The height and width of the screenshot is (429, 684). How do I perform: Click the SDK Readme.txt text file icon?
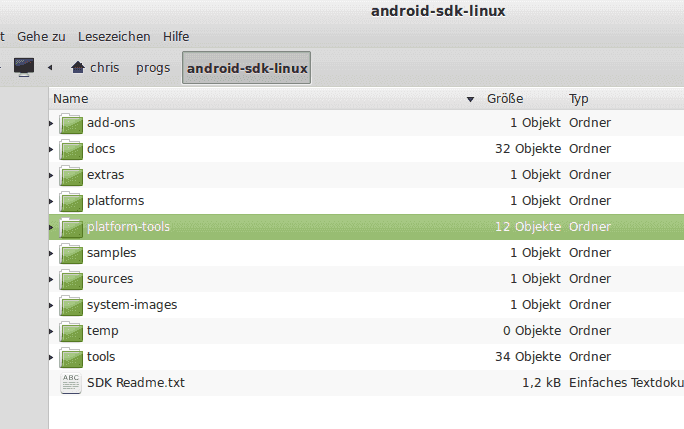[71, 383]
